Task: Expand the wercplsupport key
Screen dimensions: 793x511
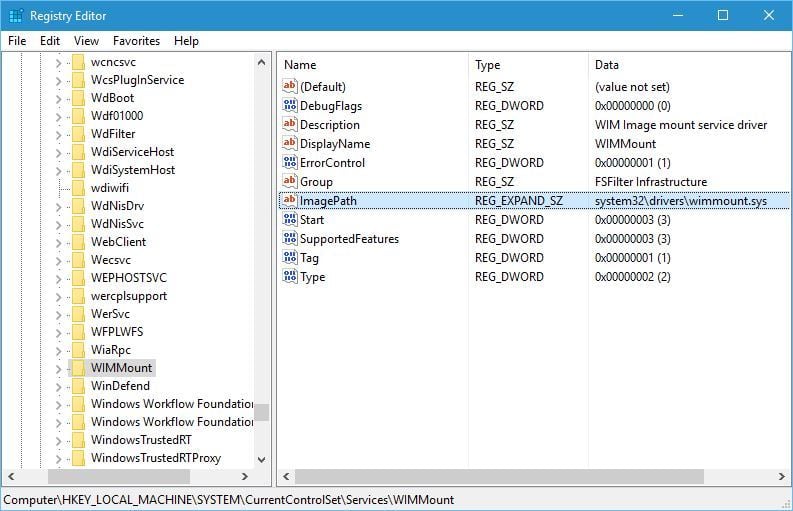Action: click(x=58, y=297)
